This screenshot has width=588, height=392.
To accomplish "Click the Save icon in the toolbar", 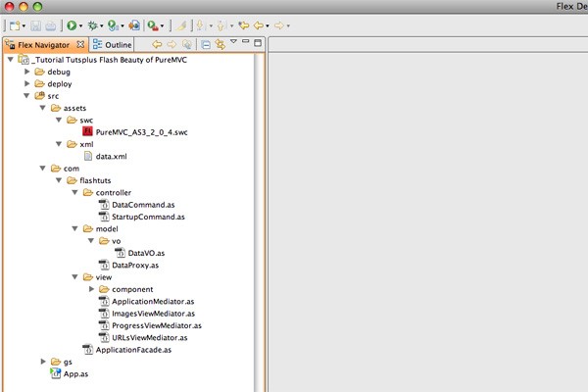I will (x=35, y=25).
